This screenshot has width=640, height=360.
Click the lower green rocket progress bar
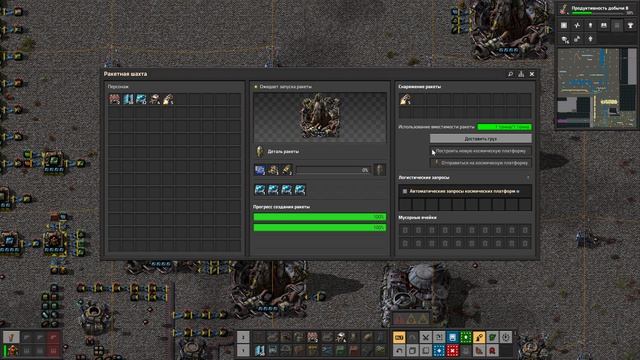[x=320, y=227]
